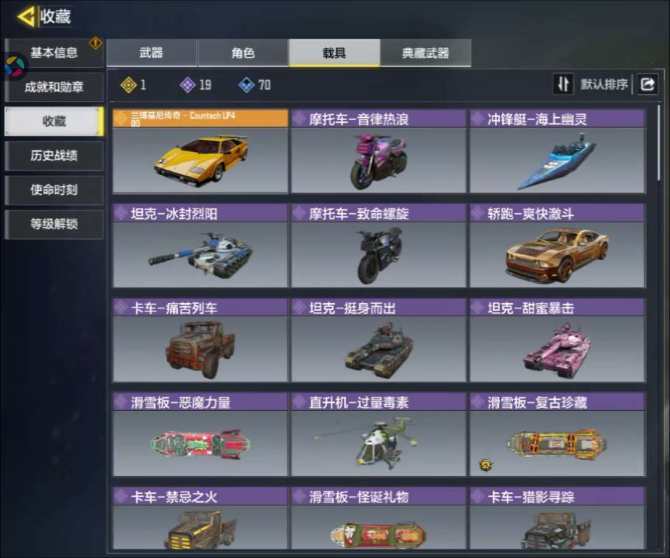Screen dimensions: 670x558
Task: Open 成就和勋章 in the sidebar
Action: 54,87
